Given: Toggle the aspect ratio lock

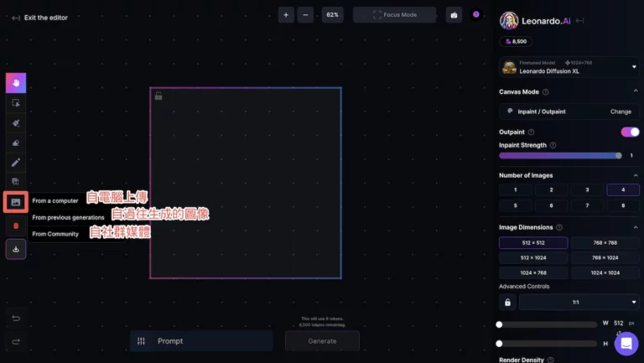Looking at the screenshot, I should (506, 302).
